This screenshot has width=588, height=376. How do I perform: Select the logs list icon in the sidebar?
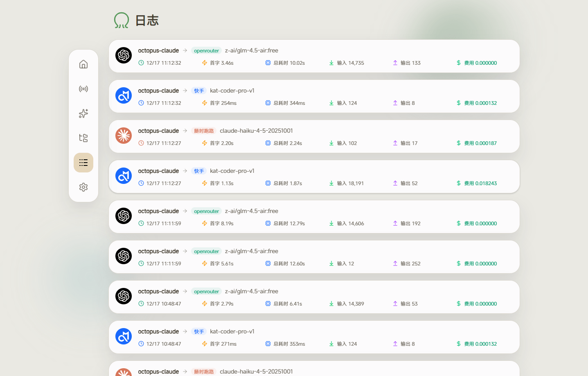click(x=83, y=163)
